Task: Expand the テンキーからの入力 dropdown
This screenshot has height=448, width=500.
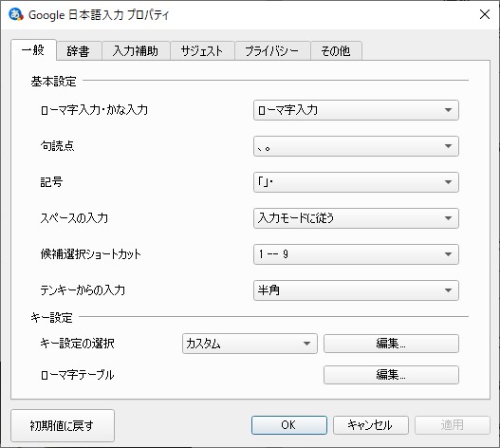Action: [x=356, y=290]
